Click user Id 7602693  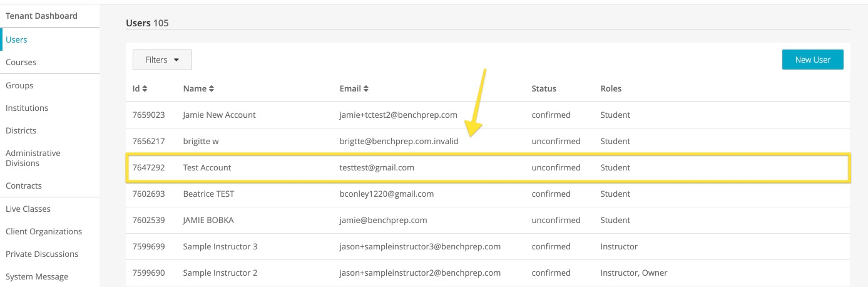[148, 194]
